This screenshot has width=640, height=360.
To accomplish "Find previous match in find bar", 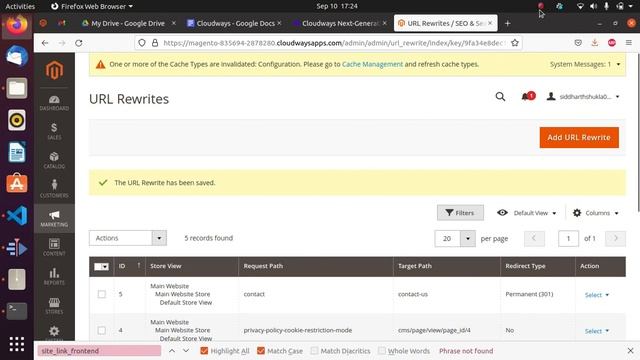I will coord(172,351).
